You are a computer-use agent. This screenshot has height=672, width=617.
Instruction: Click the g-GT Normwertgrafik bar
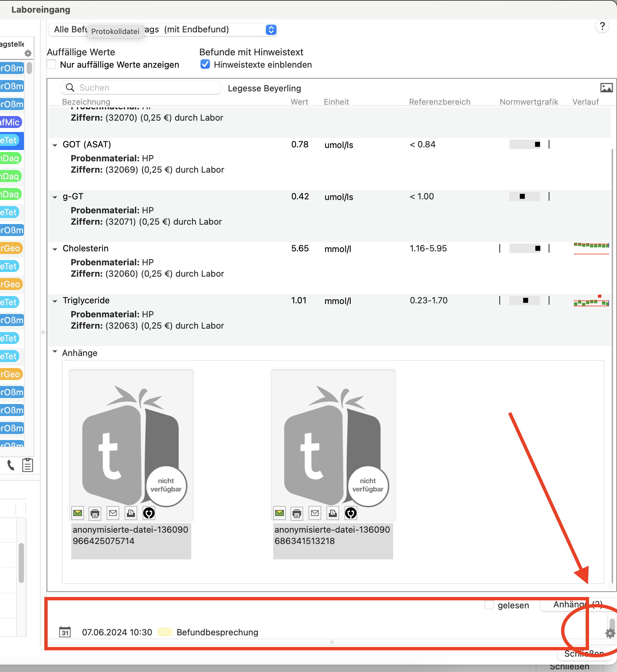click(x=524, y=196)
